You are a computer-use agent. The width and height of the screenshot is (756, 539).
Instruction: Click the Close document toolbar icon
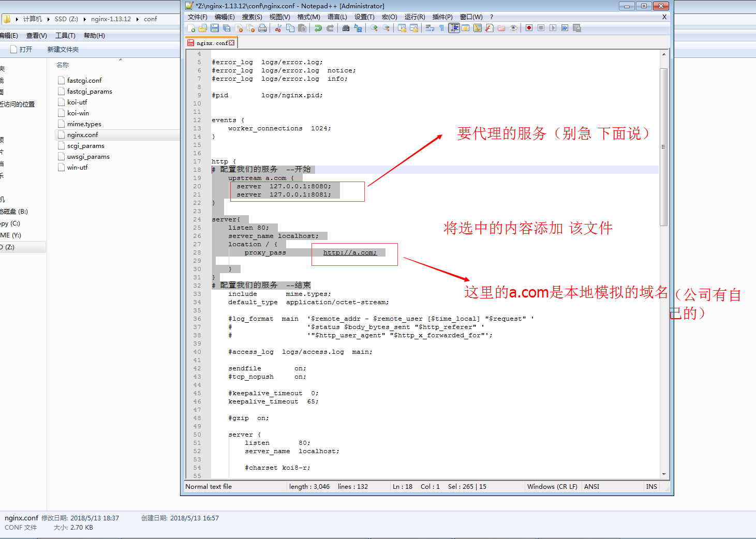coord(239,28)
